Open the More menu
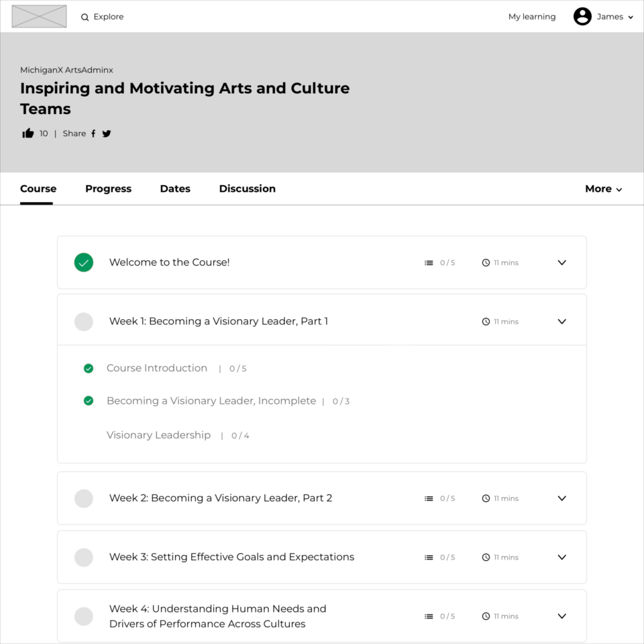 (602, 189)
